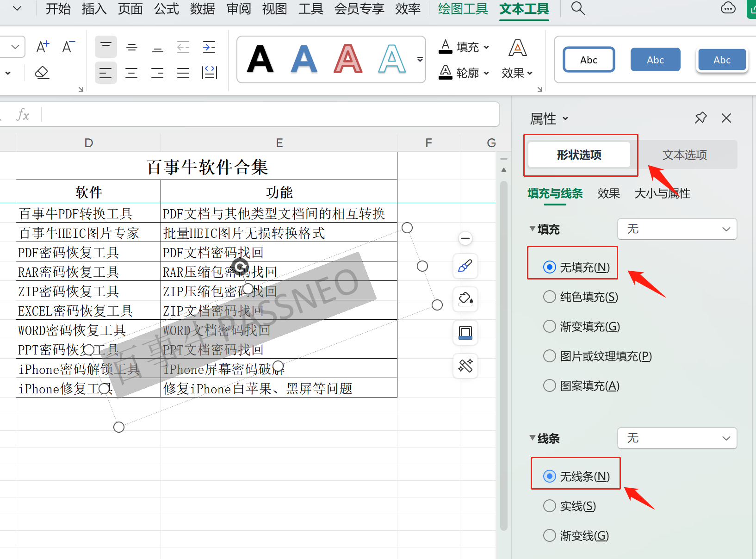Select the 实线(S) radio option
This screenshot has width=756, height=559.
[x=570, y=506]
